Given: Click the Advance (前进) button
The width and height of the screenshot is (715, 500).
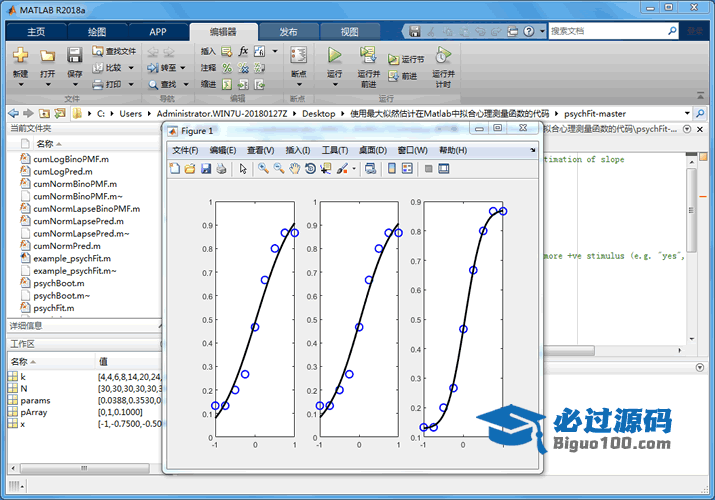Looking at the screenshot, I should tap(402, 76).
